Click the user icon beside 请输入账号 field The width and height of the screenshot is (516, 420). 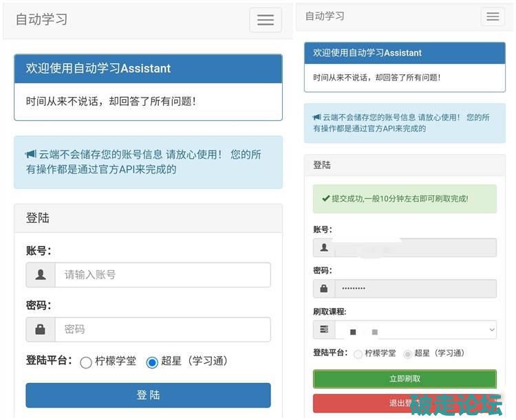(x=41, y=275)
